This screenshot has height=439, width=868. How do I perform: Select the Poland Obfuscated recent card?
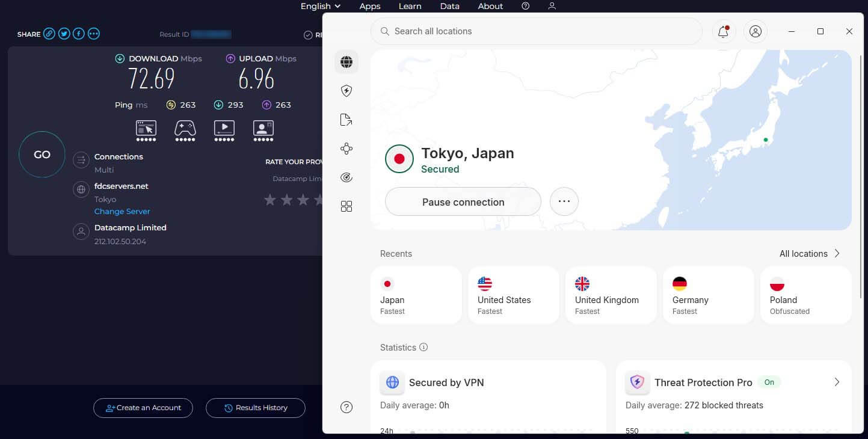coord(806,295)
